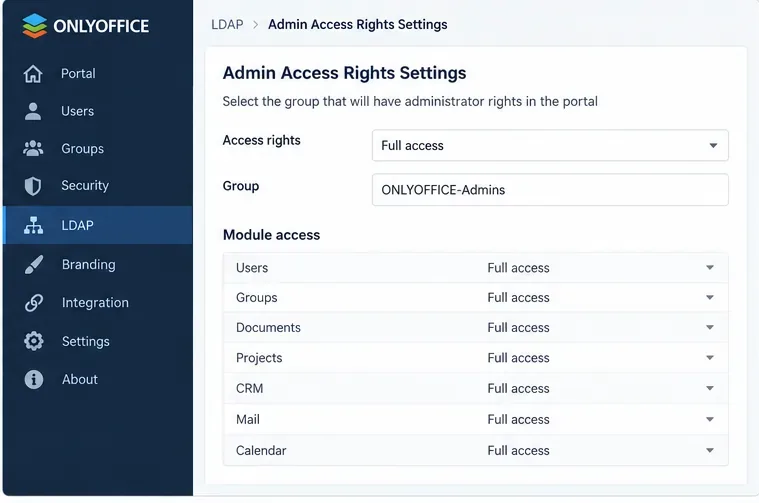Click the Access rights dropdown arrow
The image size is (759, 503).
[x=713, y=145]
